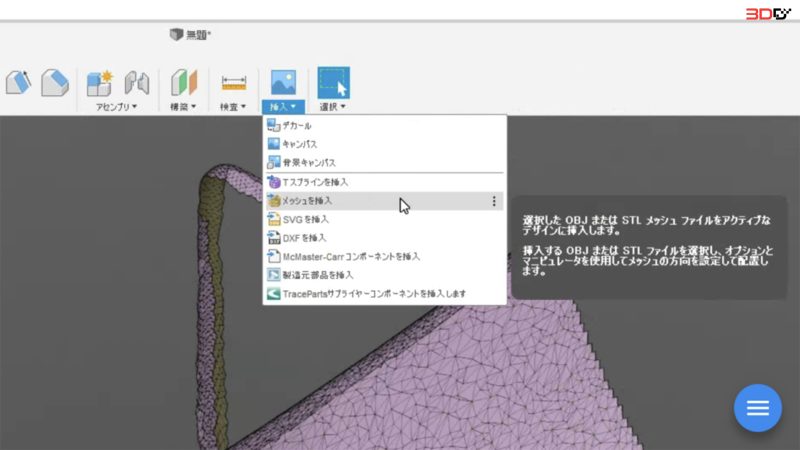Screen dimensions: 800x450
Task: Click the 製造元部品を挿入 icon
Action: coord(274,275)
